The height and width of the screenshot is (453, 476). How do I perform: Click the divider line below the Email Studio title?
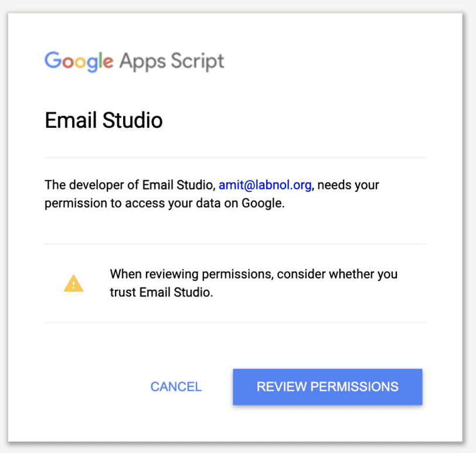[x=235, y=158]
